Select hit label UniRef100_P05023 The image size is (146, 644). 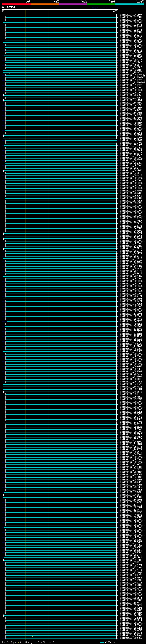tap(131, 344)
